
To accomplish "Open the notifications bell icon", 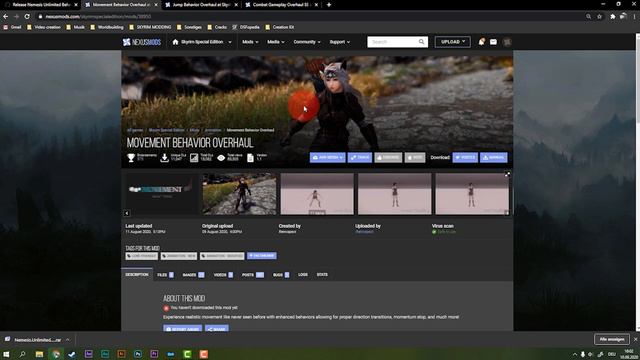I will coord(482,42).
